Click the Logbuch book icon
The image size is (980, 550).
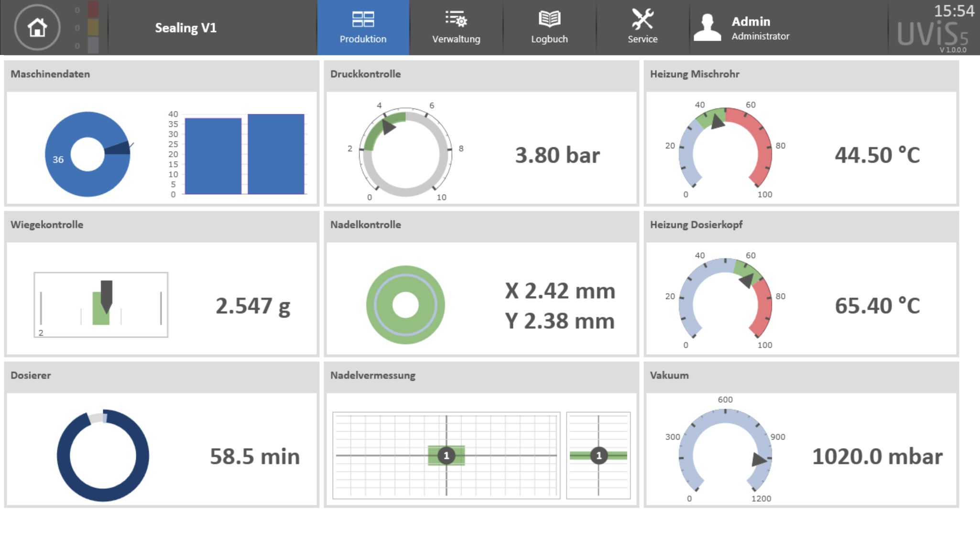[x=549, y=18]
